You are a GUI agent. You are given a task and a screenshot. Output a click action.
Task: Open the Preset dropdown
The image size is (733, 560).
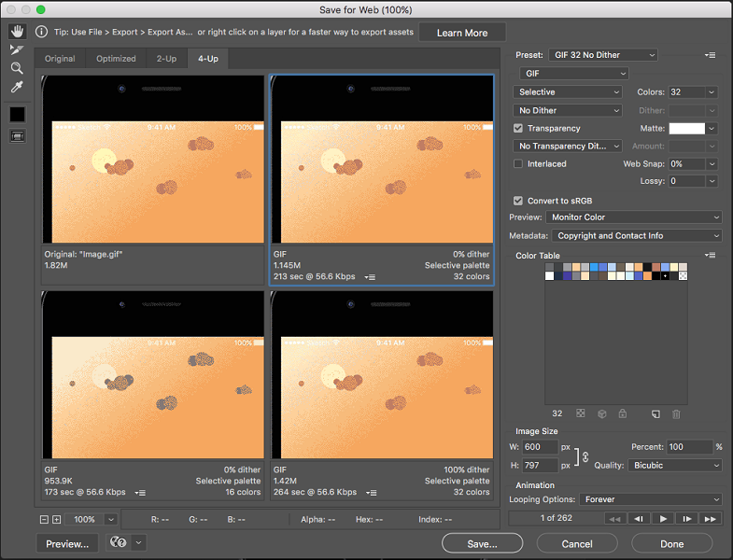tap(602, 55)
